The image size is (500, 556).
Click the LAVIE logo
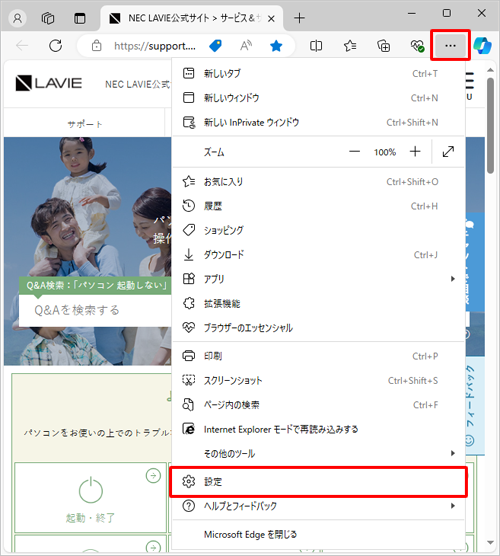click(x=49, y=83)
